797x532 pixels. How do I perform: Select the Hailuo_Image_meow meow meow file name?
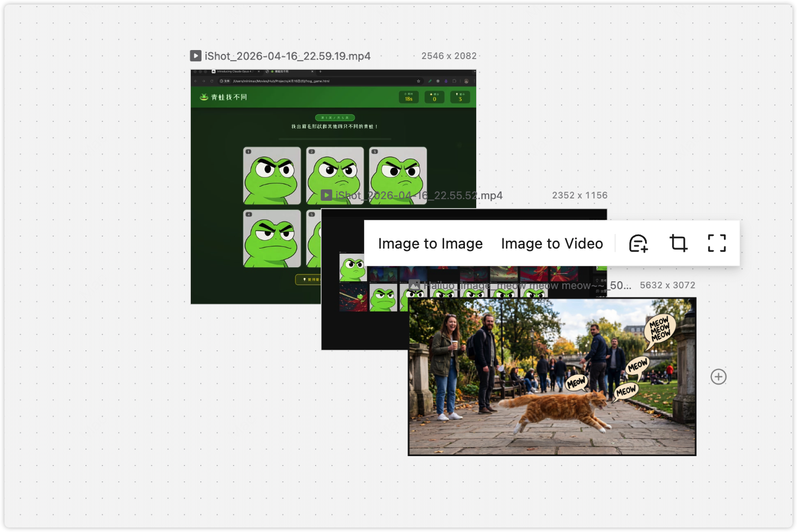(527, 285)
